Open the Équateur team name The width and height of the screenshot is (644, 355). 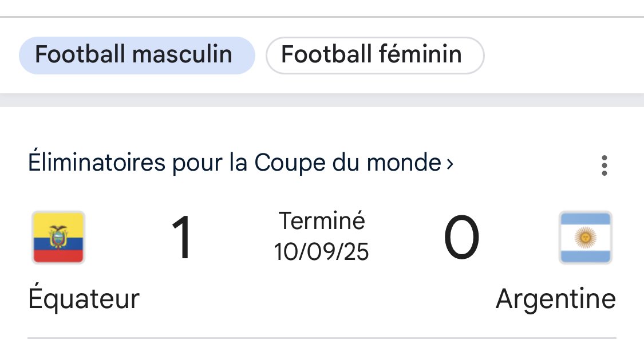[84, 299]
